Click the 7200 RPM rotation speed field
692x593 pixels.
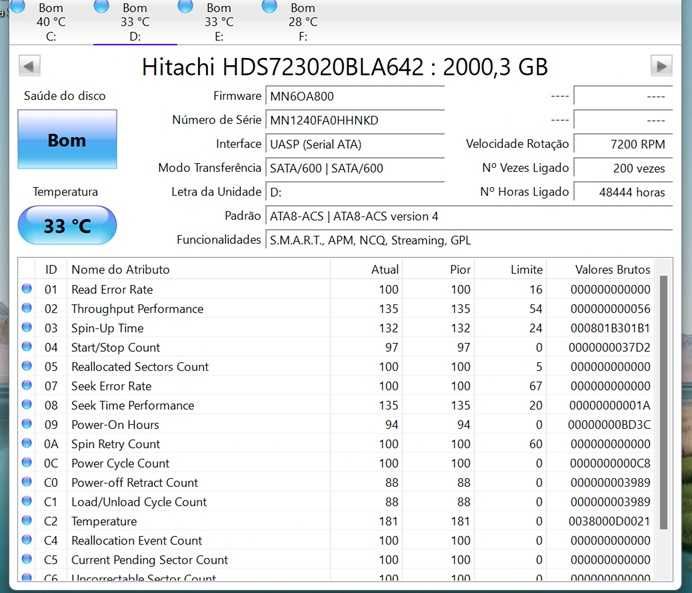point(623,144)
